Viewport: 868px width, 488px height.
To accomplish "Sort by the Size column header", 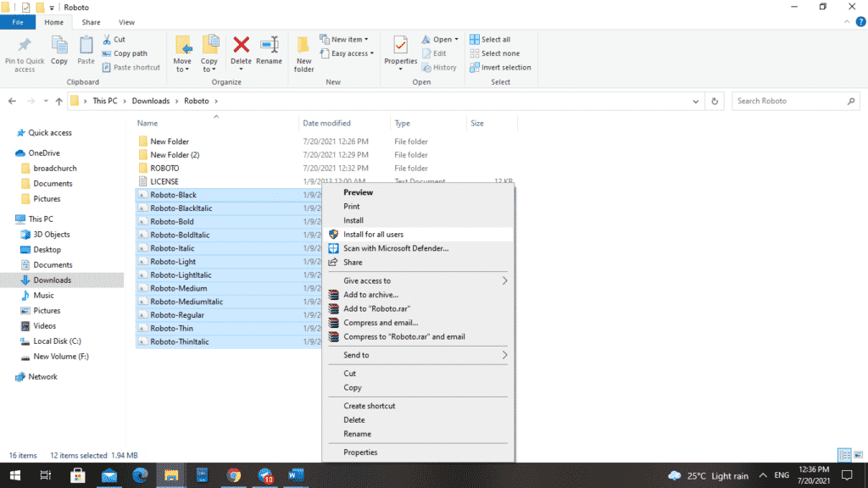I will click(477, 123).
